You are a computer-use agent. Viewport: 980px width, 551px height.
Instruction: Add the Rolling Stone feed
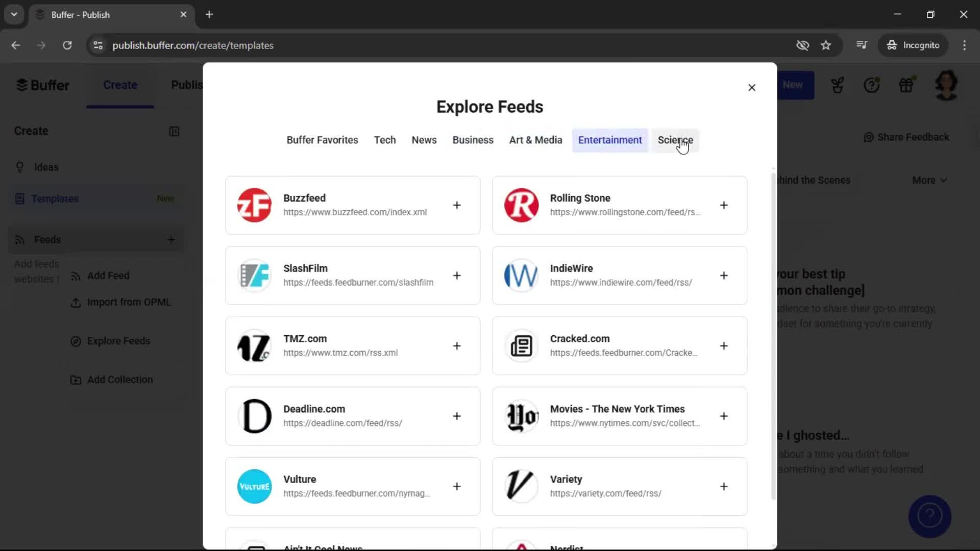point(724,205)
